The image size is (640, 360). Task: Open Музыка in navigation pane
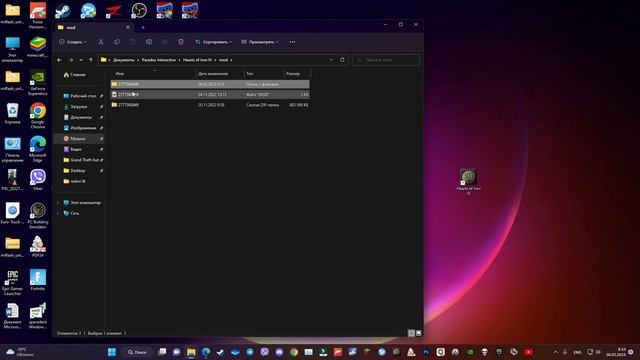[80, 139]
